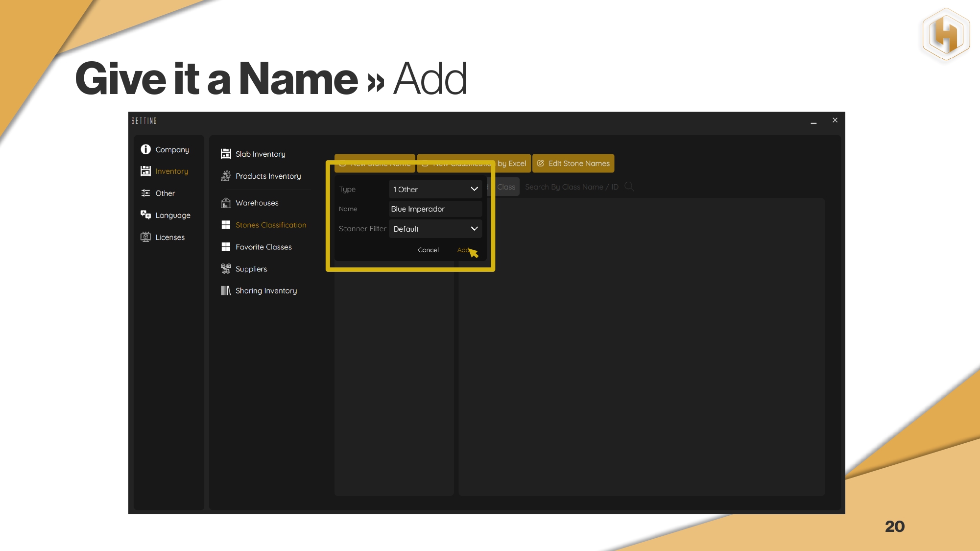This screenshot has width=980, height=551.
Task: Click the Search By Class Name field
Action: click(x=571, y=187)
